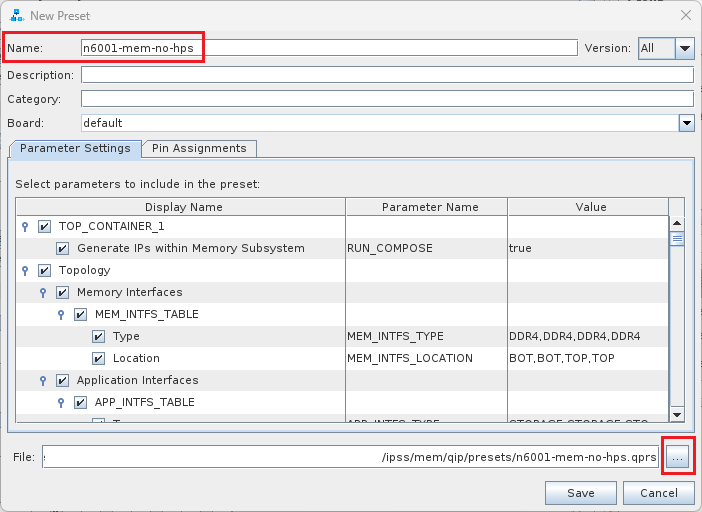This screenshot has width=702, height=512.
Task: Collapse the Application Interfaces node handle
Action: click(x=43, y=380)
